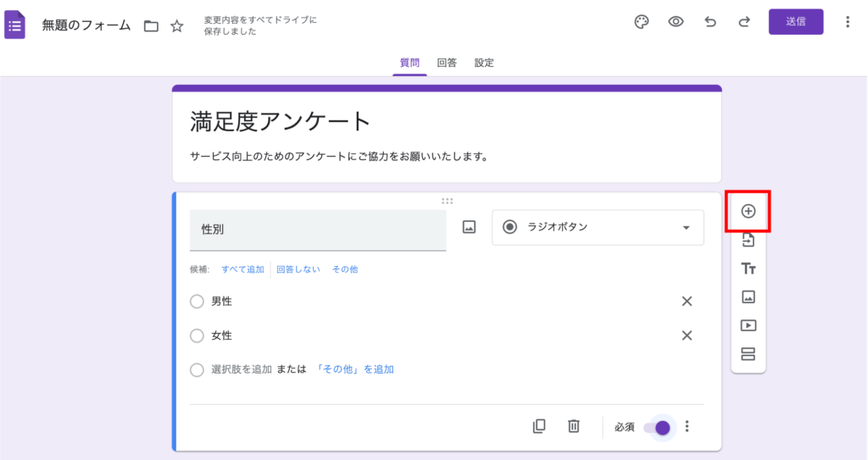The width and height of the screenshot is (868, 460).
Task: Edit the 性別 question title field
Action: (x=318, y=230)
